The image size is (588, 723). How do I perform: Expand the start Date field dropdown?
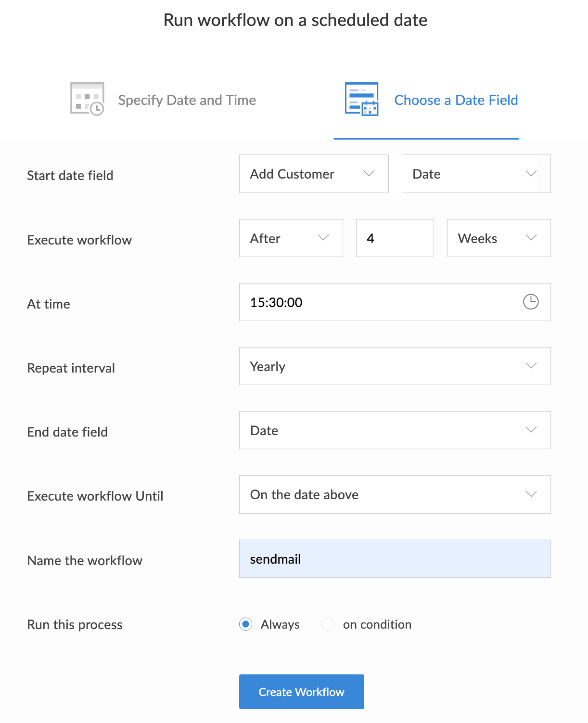pyautogui.click(x=475, y=174)
